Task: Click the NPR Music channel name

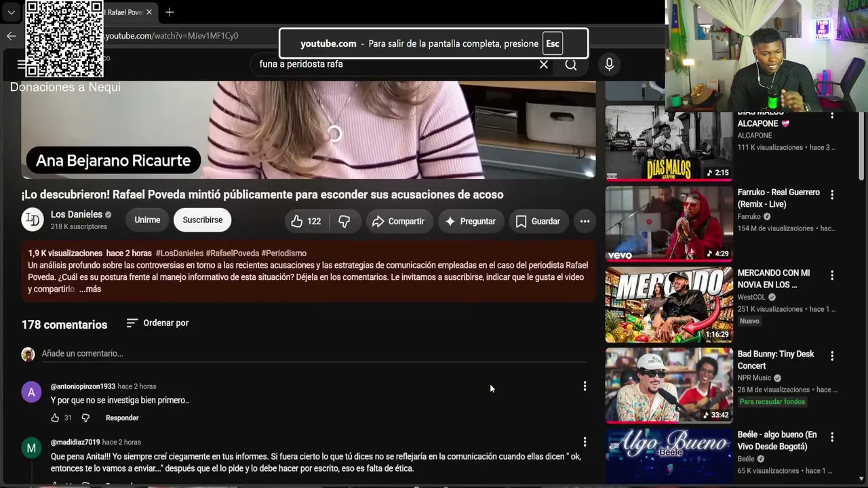Action: pos(754,378)
